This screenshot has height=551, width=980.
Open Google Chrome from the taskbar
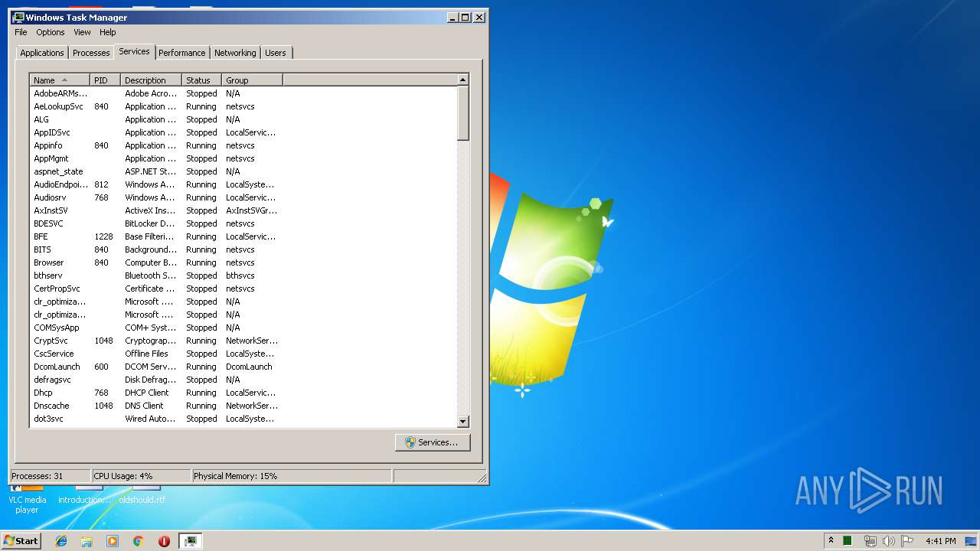[139, 541]
